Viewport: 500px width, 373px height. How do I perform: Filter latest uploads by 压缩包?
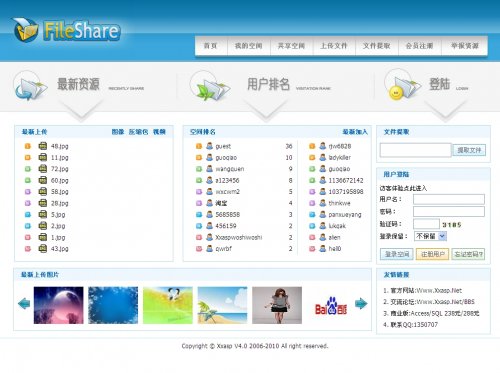click(x=138, y=132)
